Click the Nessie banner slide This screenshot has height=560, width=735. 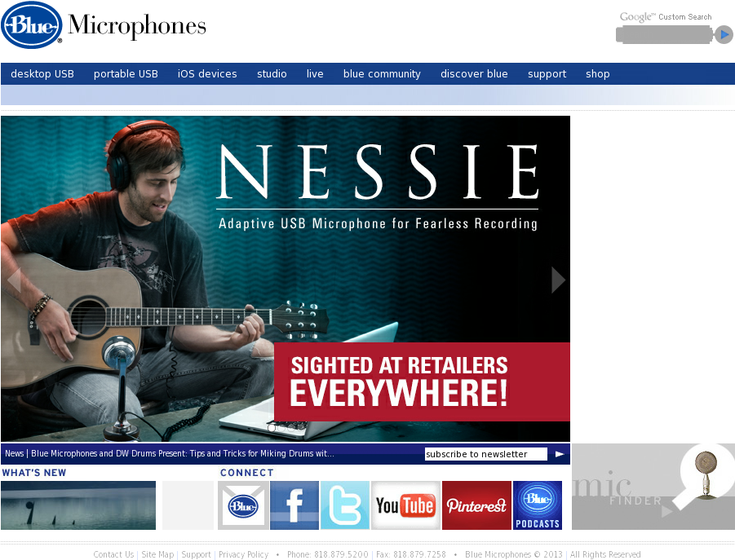(x=286, y=279)
